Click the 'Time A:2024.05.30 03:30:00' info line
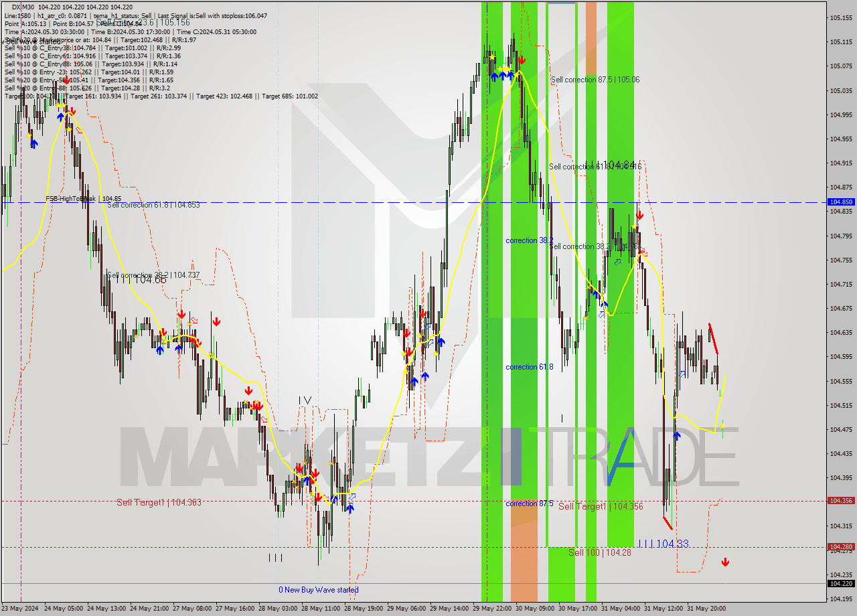857x616 pixels. tap(131, 31)
